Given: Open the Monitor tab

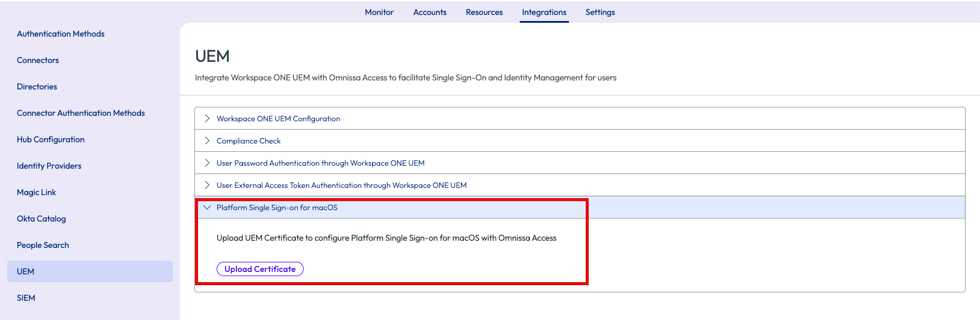Looking at the screenshot, I should click(379, 12).
